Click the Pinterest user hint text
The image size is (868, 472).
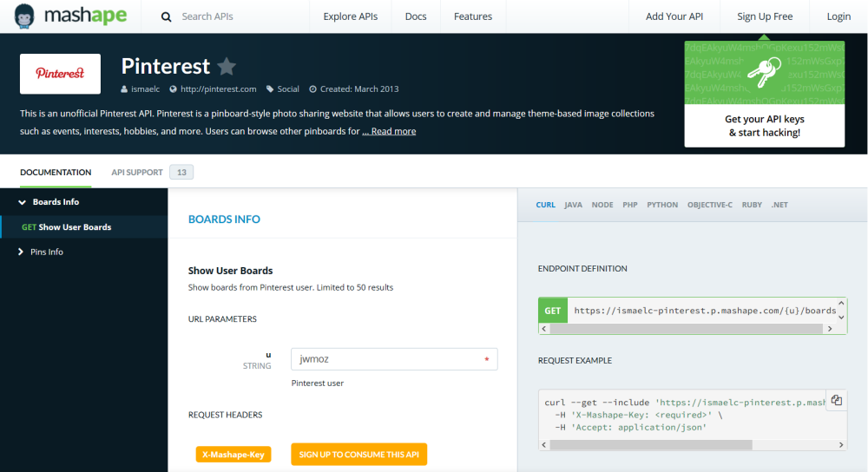tap(317, 383)
